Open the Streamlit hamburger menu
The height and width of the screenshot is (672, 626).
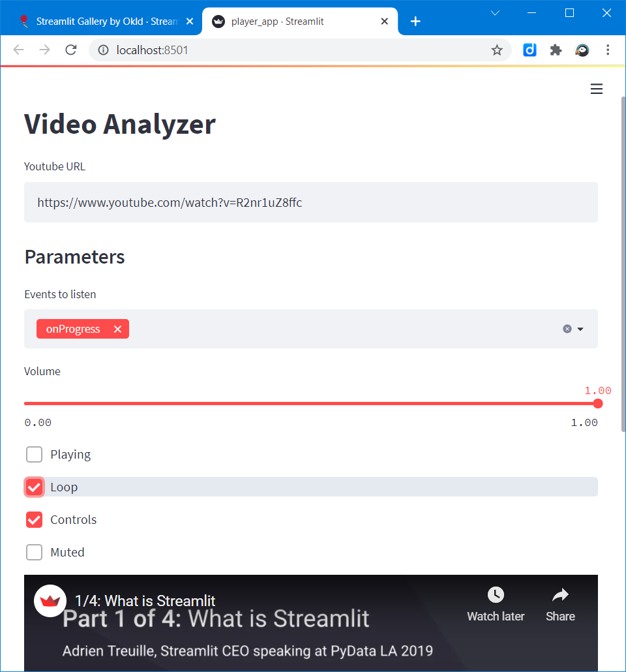(x=597, y=89)
